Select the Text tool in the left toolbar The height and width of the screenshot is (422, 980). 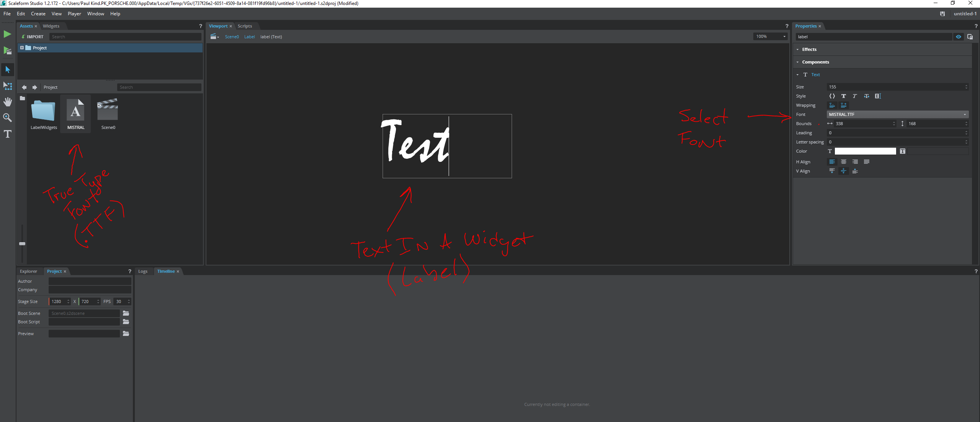pos(7,134)
